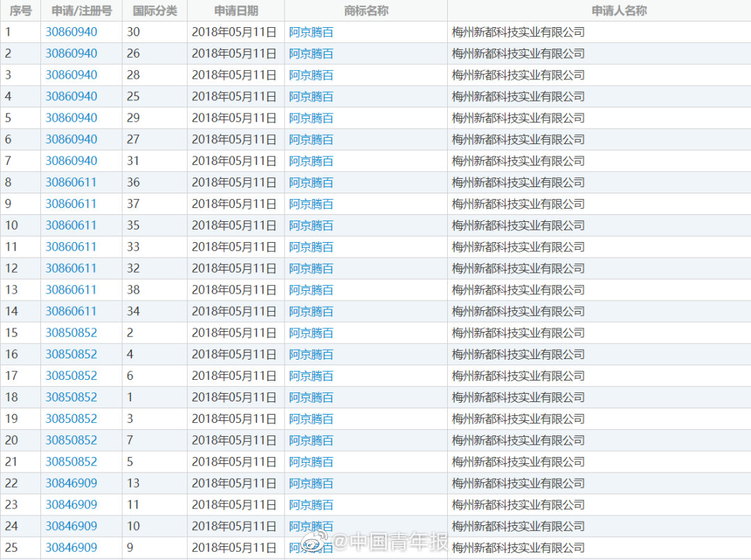This screenshot has height=560, width=751.
Task: Open application number 30850852 in row 21
Action: click(71, 462)
